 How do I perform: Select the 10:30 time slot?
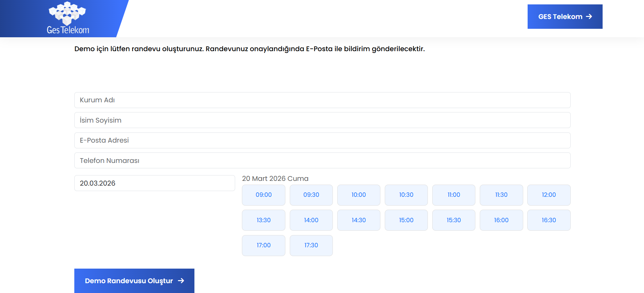tap(406, 195)
